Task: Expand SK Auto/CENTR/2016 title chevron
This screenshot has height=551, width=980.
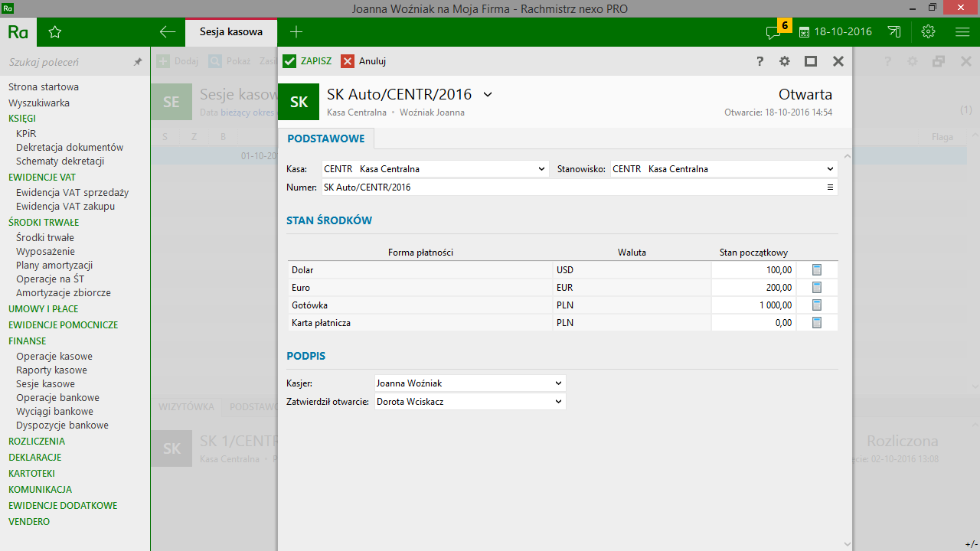Action: 488,94
